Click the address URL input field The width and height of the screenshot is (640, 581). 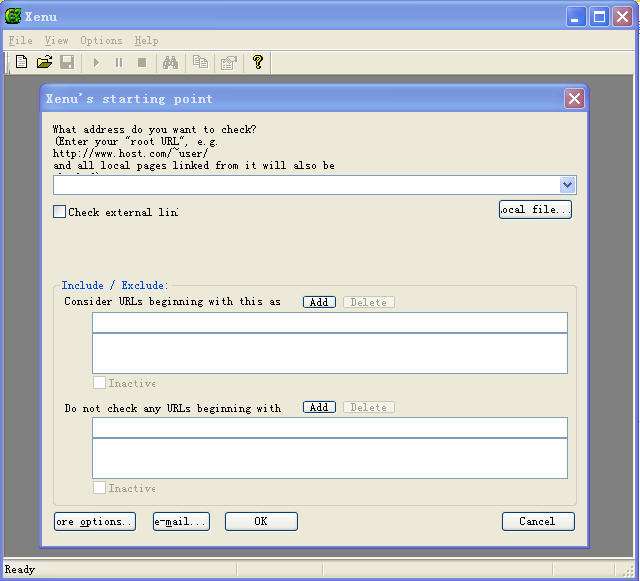307,185
